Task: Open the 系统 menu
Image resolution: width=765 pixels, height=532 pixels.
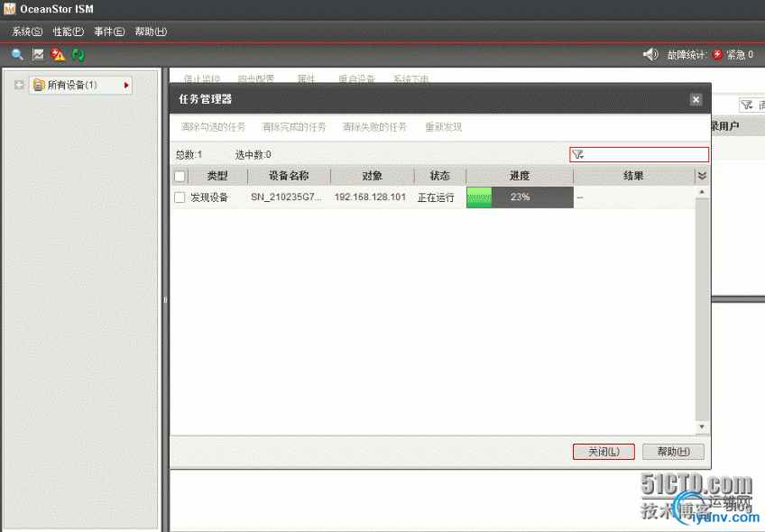Action: click(25, 31)
